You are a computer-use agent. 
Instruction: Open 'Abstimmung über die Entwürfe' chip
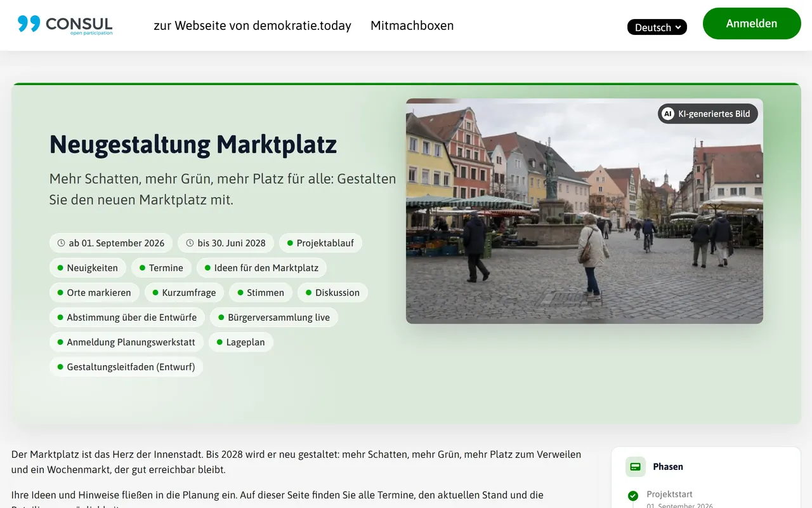coord(128,317)
